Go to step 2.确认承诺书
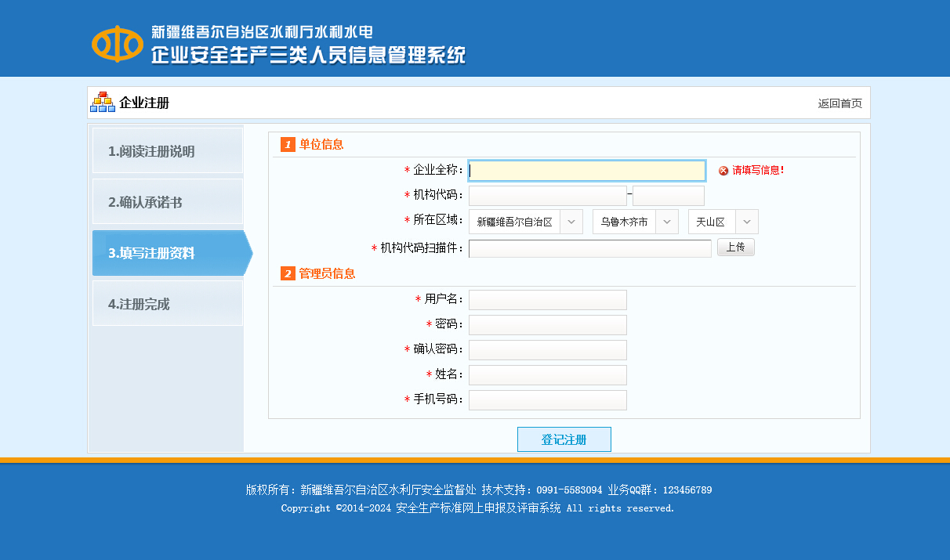The image size is (950, 560). [x=167, y=202]
